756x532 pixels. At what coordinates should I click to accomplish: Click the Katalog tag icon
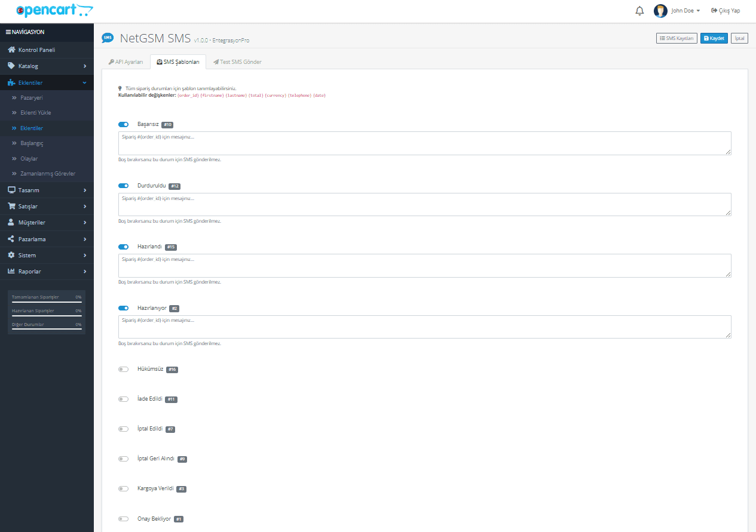point(11,66)
